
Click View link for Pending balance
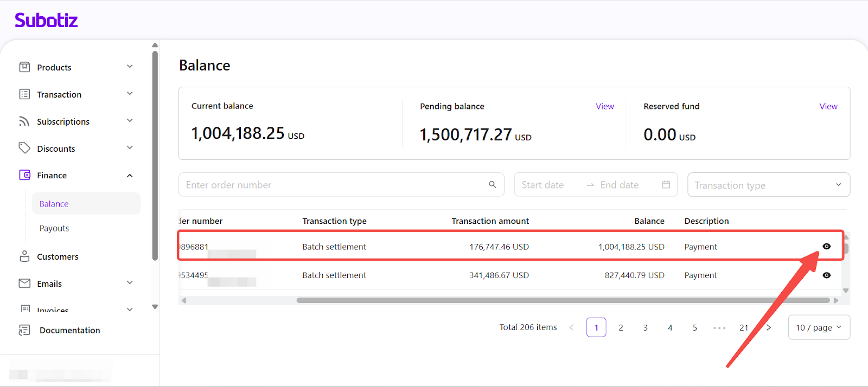(x=604, y=106)
